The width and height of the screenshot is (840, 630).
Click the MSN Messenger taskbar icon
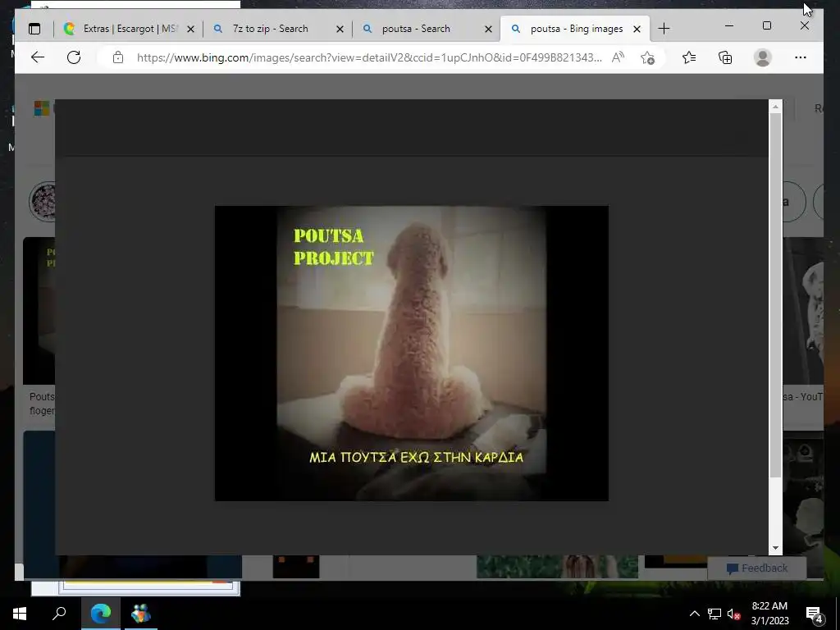pos(141,614)
